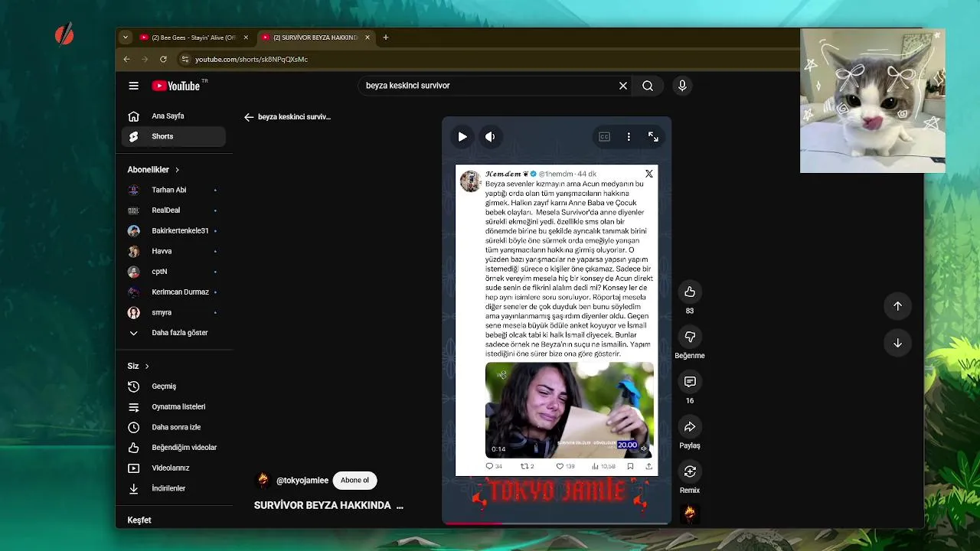
Task: Open the YouTube hamburger guide menu
Action: pyautogui.click(x=133, y=86)
